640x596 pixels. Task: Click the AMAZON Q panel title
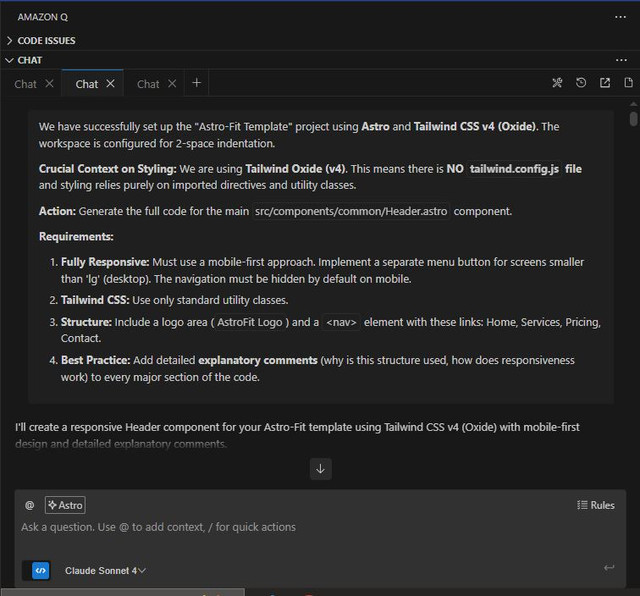click(x=42, y=17)
